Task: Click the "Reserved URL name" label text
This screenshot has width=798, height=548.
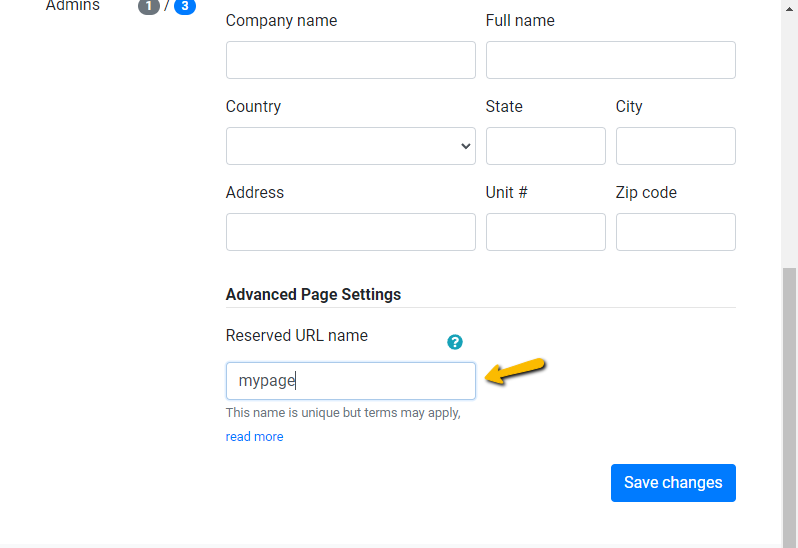Action: point(296,336)
